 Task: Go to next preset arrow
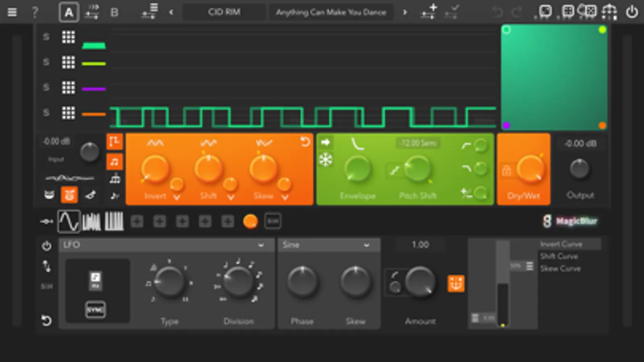coord(405,12)
